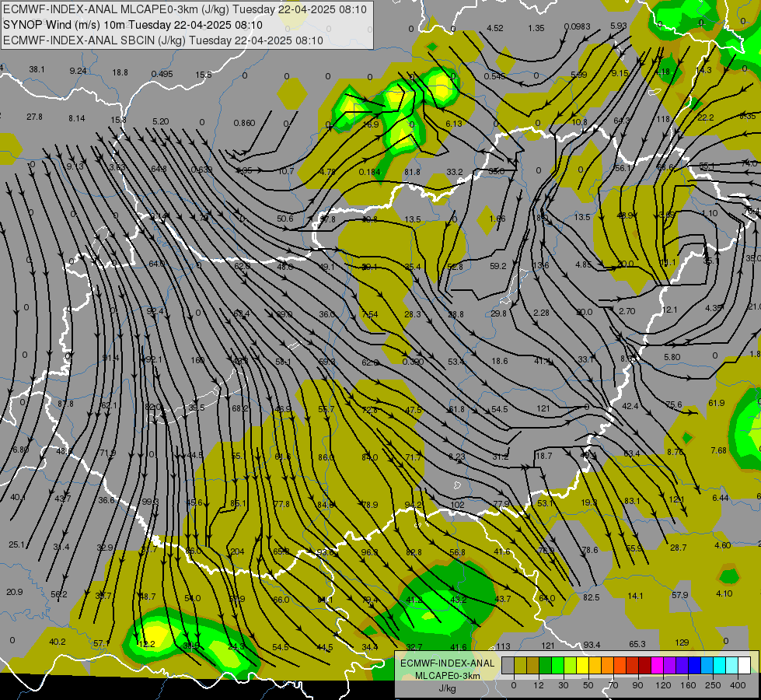Click the map value '5.80'

[672, 357]
